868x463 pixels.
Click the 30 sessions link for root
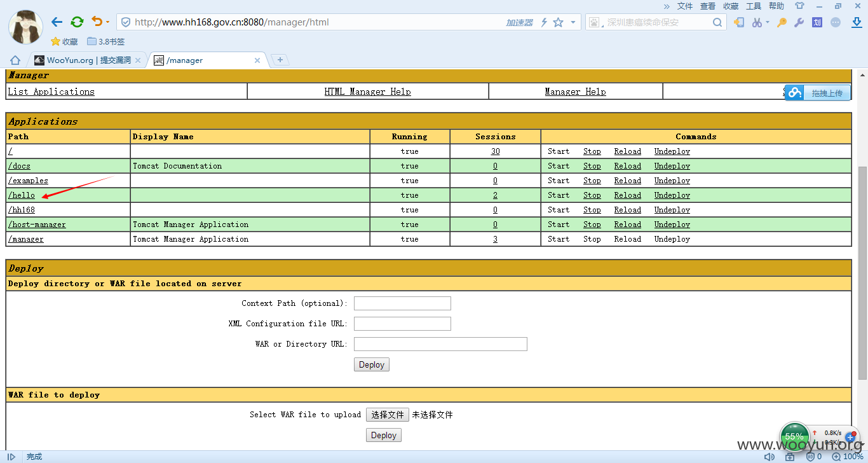(495, 151)
